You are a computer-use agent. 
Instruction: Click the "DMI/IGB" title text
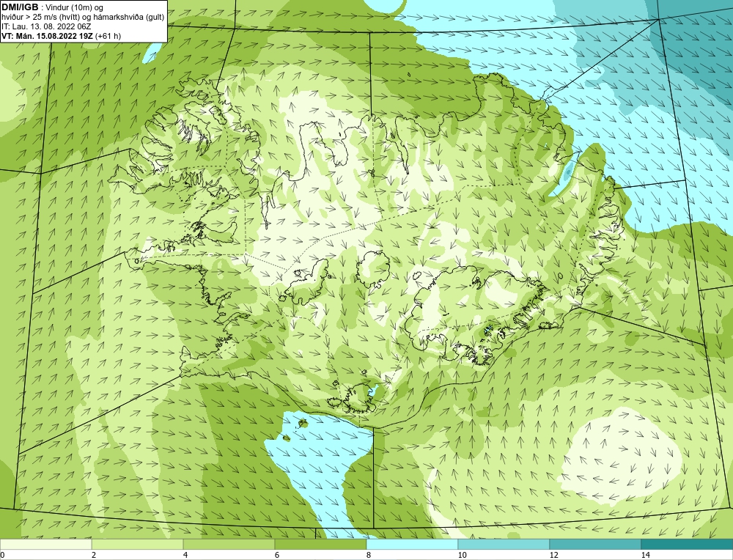pos(20,7)
